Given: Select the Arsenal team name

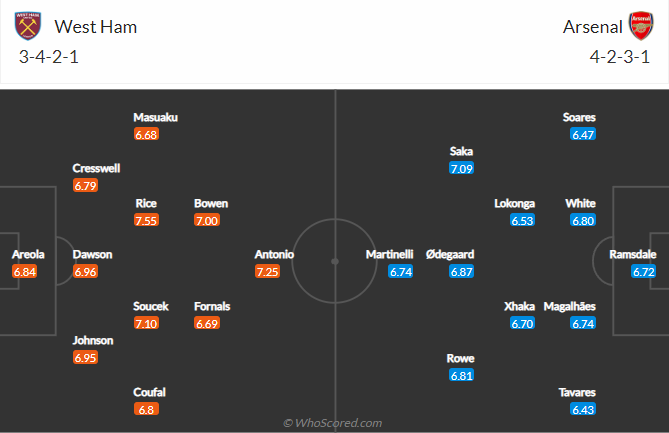Looking at the screenshot, I should click(x=591, y=27).
